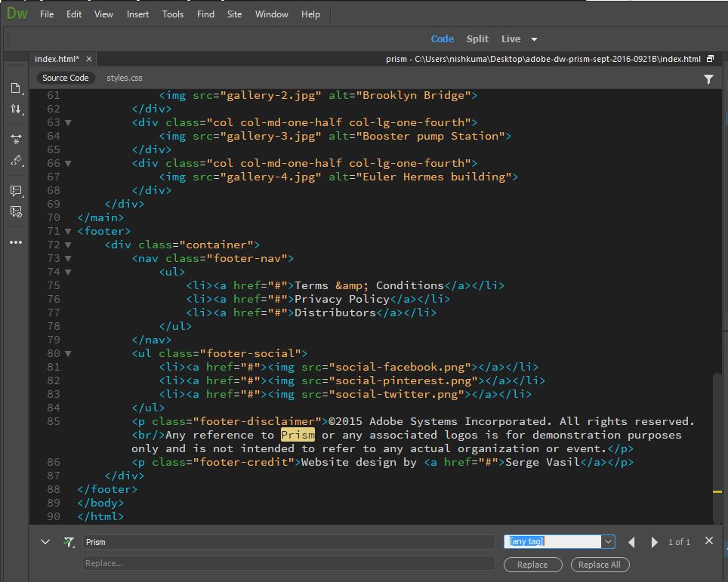Open find filter options icon
This screenshot has height=582, width=728.
(x=69, y=542)
